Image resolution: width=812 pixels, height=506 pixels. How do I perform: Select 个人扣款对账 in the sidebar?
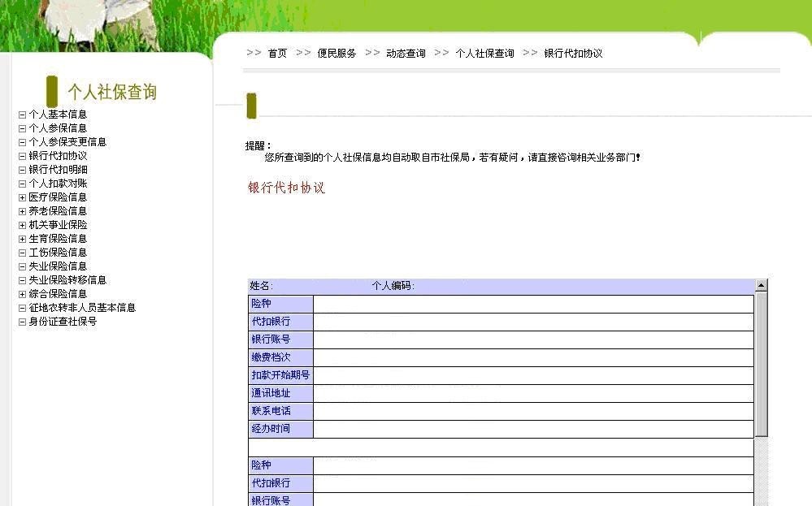tap(58, 184)
